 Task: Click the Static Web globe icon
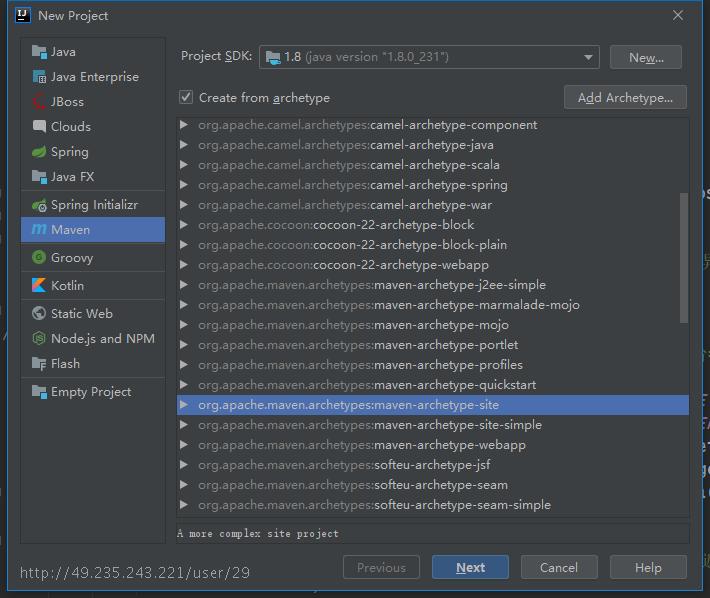(39, 313)
